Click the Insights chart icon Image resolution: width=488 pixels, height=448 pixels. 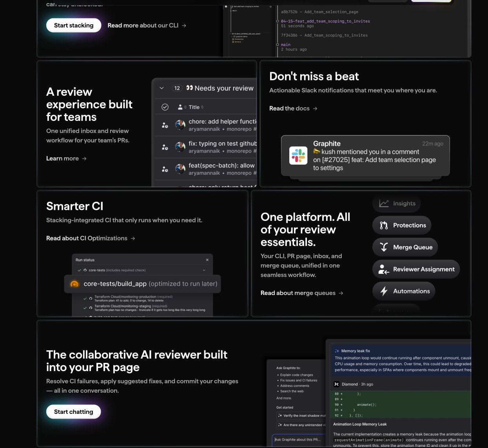[384, 203]
